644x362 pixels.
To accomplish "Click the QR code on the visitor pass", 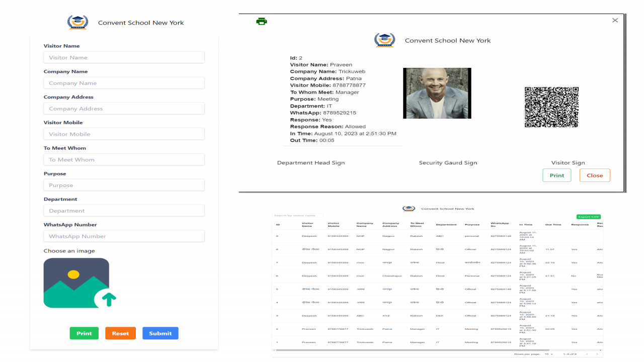I will (551, 107).
